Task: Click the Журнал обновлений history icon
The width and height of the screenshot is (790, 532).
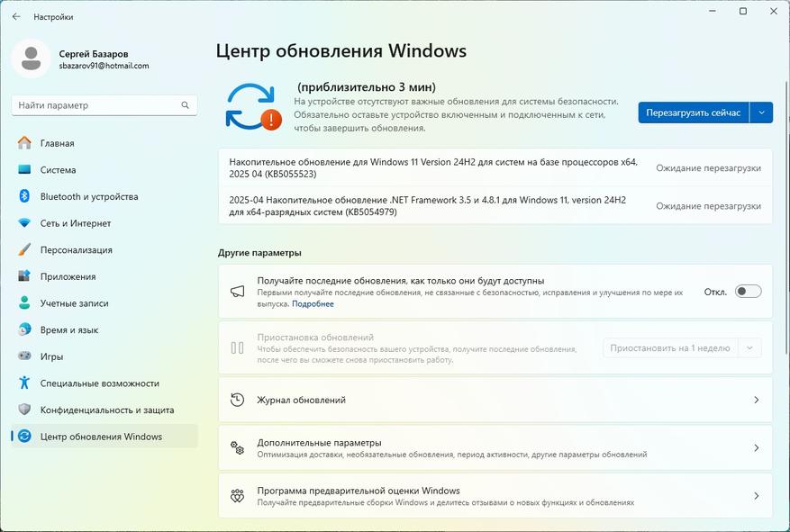Action: pyautogui.click(x=237, y=400)
